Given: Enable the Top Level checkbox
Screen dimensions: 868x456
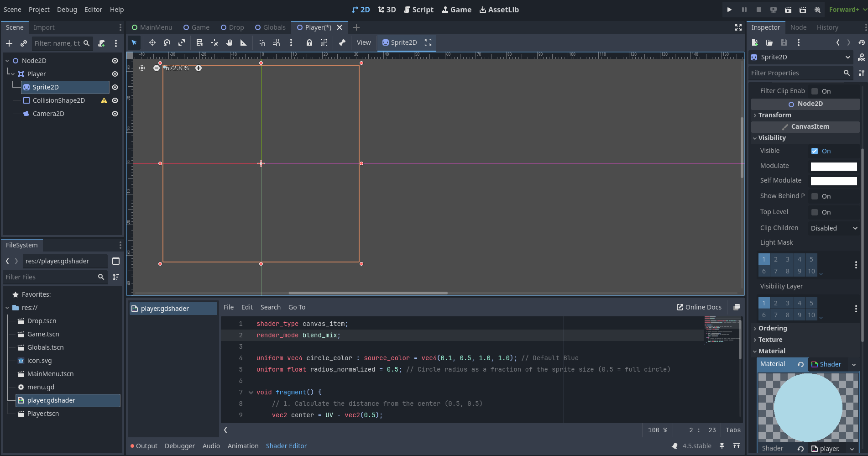Looking at the screenshot, I should point(815,212).
